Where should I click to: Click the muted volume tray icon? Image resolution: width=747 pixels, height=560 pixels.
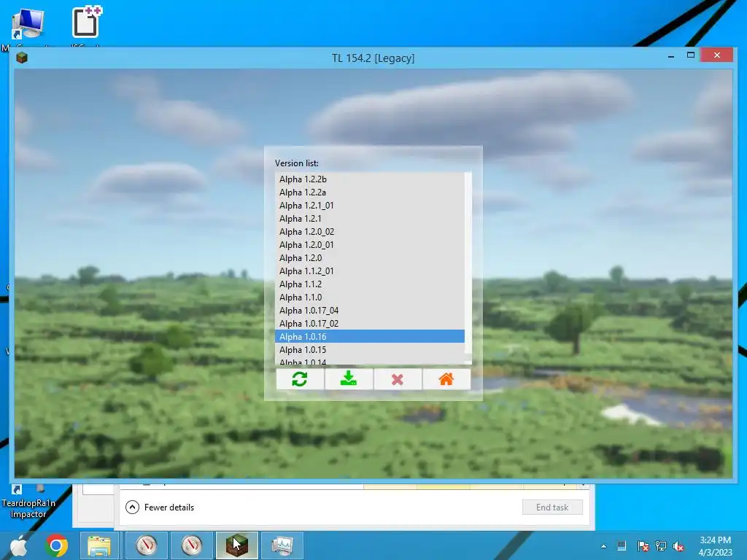[678, 546]
